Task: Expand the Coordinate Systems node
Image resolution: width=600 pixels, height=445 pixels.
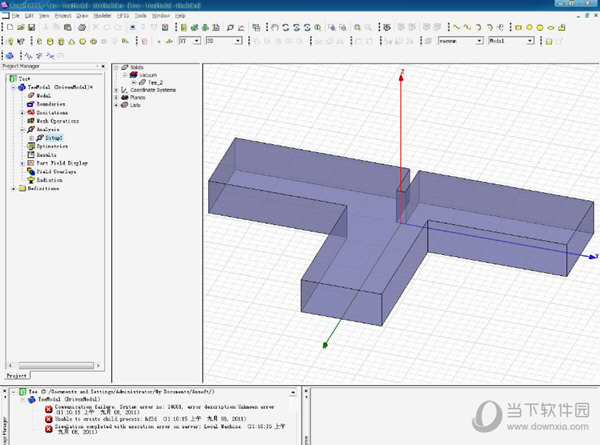Action: click(116, 90)
